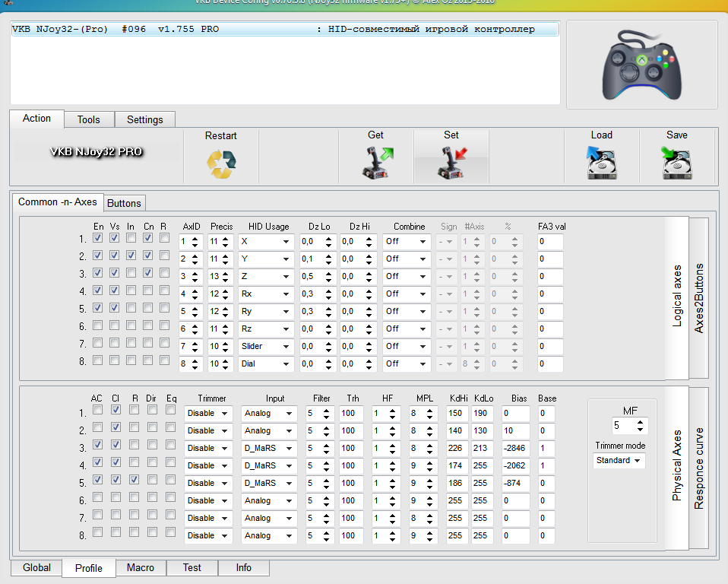Click MPL stepper for physical axis 4
This screenshot has width=728, height=584.
click(x=430, y=465)
